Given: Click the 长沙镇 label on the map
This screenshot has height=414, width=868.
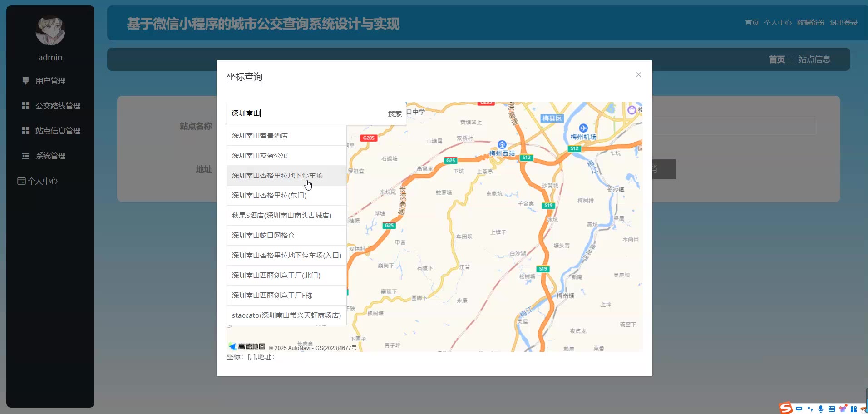Looking at the screenshot, I should pyautogui.click(x=616, y=190).
